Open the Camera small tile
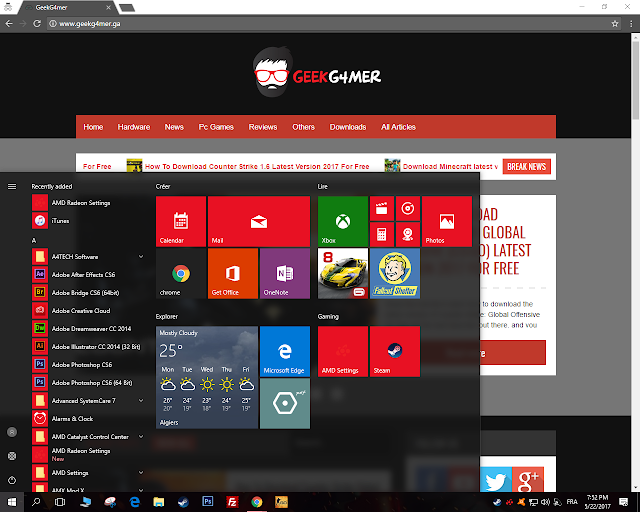The height and width of the screenshot is (512, 640). coord(407,234)
